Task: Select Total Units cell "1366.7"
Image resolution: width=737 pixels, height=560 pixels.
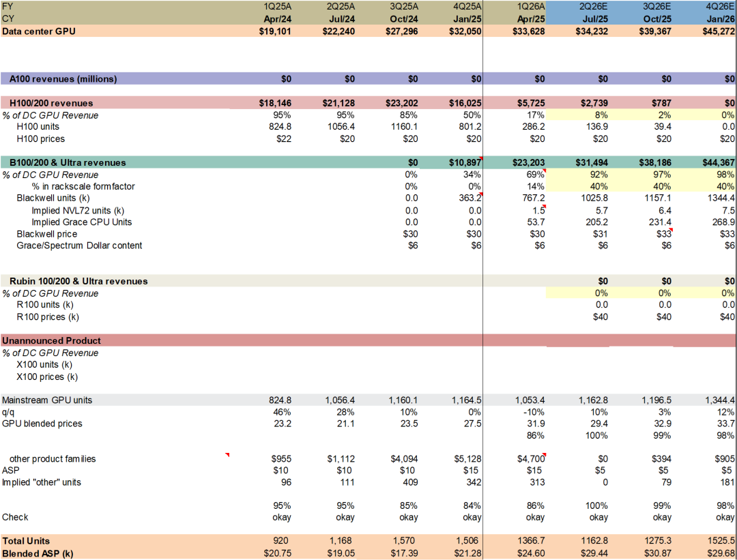Action: coord(532,541)
